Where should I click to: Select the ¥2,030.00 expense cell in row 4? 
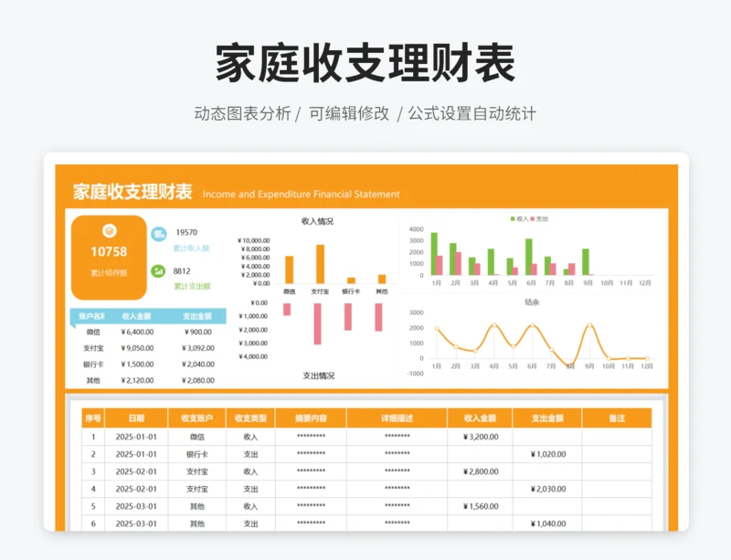click(x=547, y=489)
